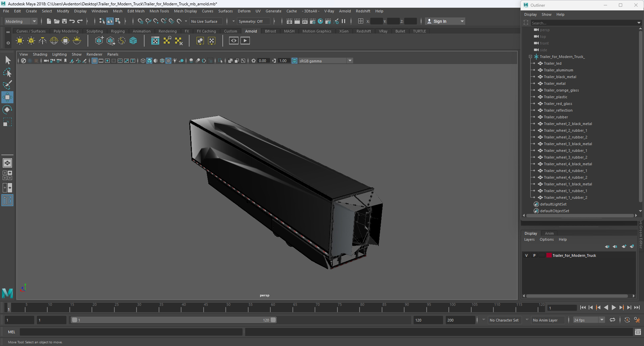The width and height of the screenshot is (644, 346).
Task: Select the Arnold area light shelf icon
Action: click(20, 41)
